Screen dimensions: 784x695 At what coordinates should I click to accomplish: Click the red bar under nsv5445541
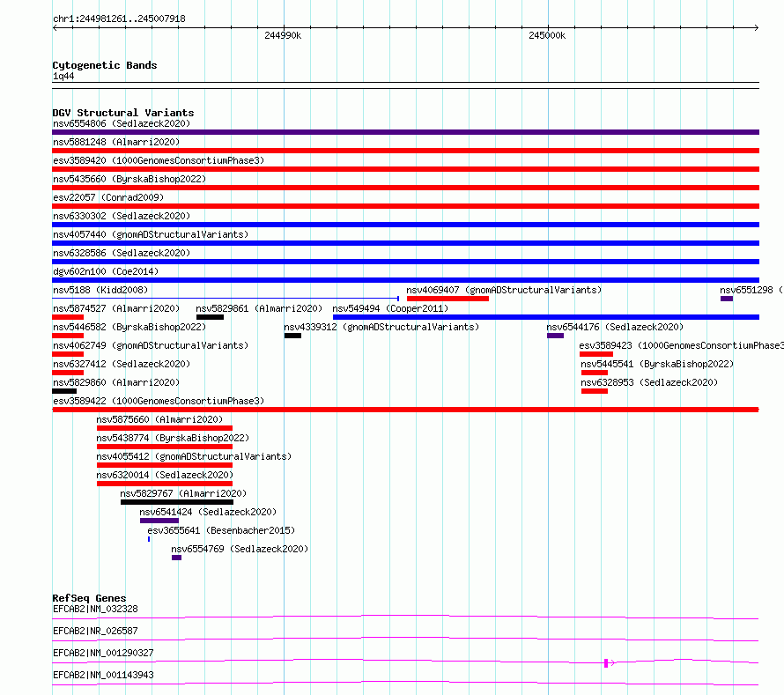(595, 373)
